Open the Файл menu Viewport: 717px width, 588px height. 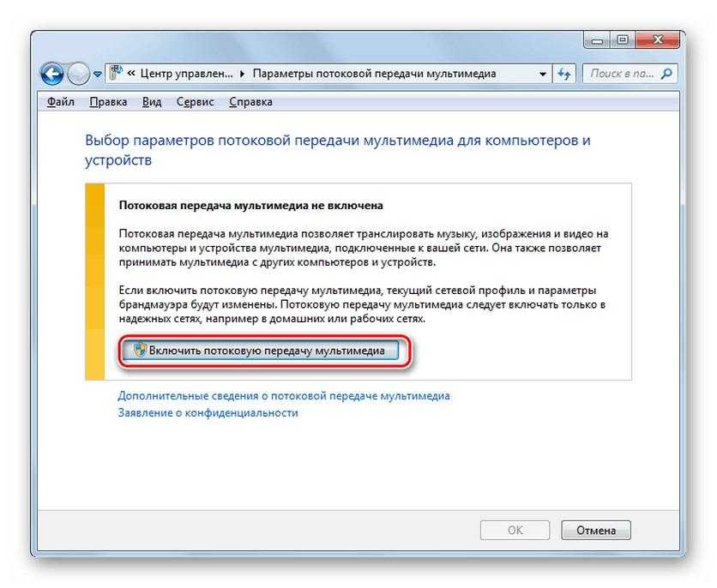point(60,102)
